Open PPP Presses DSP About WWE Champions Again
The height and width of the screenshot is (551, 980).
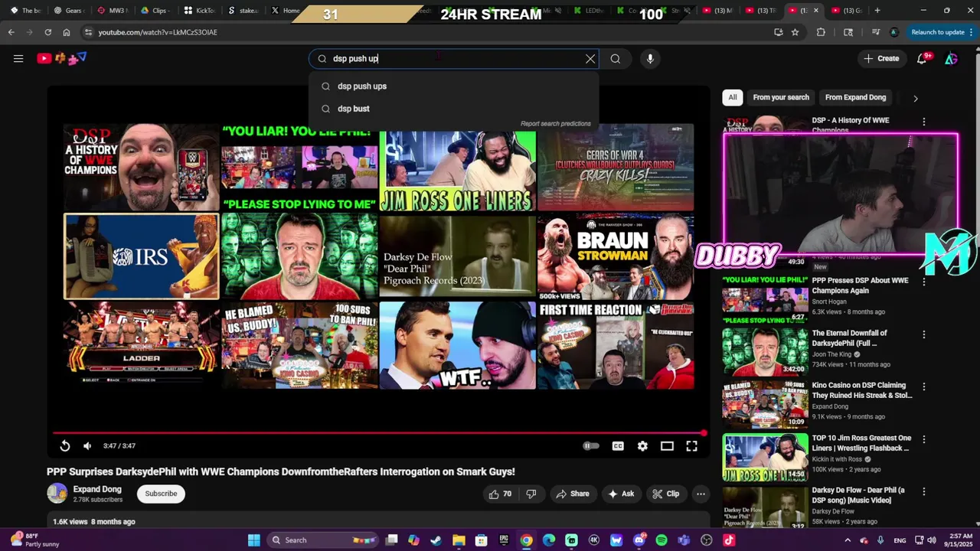click(x=860, y=285)
